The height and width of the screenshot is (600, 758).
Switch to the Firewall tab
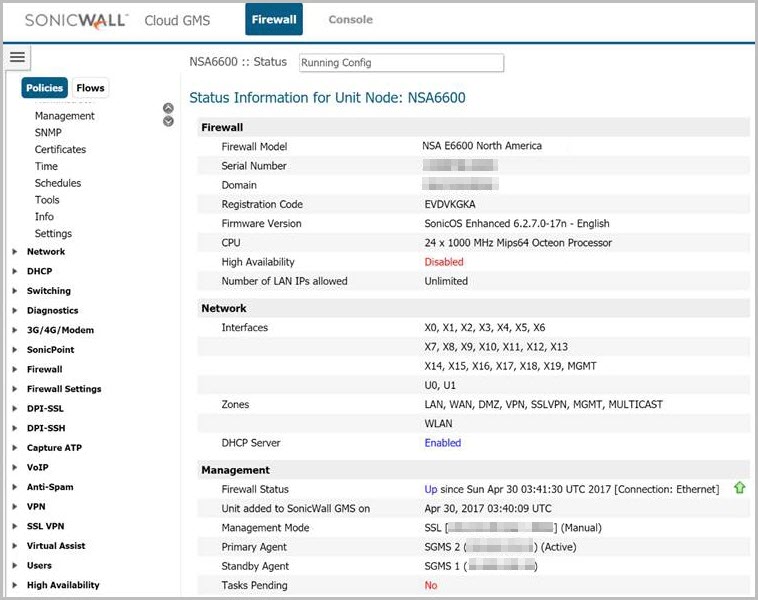[274, 19]
